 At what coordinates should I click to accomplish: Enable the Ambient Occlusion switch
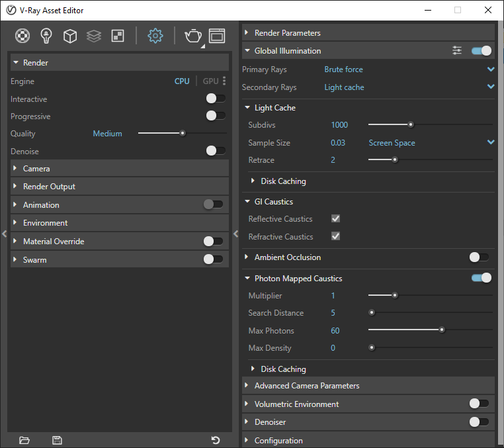[479, 257]
